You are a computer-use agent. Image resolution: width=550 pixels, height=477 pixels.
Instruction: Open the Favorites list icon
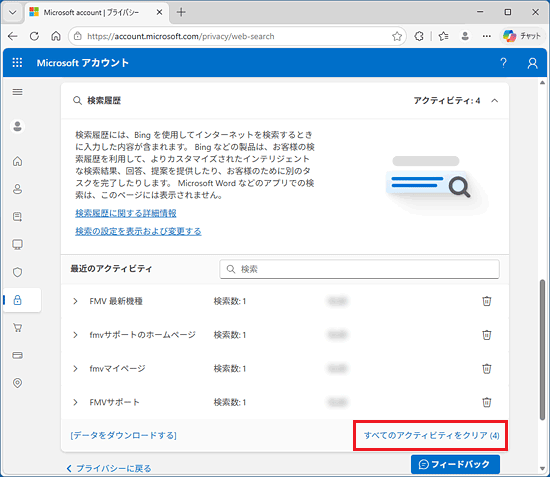(443, 36)
